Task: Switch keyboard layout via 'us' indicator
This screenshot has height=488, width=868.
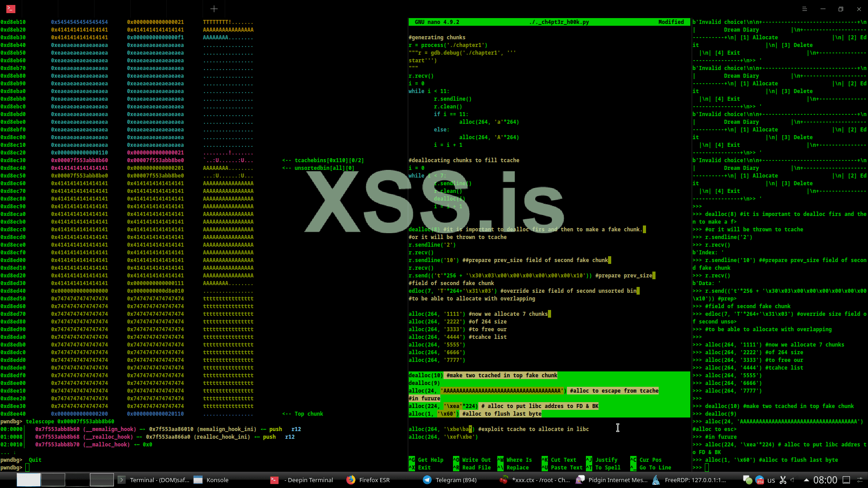Action: click(x=771, y=480)
